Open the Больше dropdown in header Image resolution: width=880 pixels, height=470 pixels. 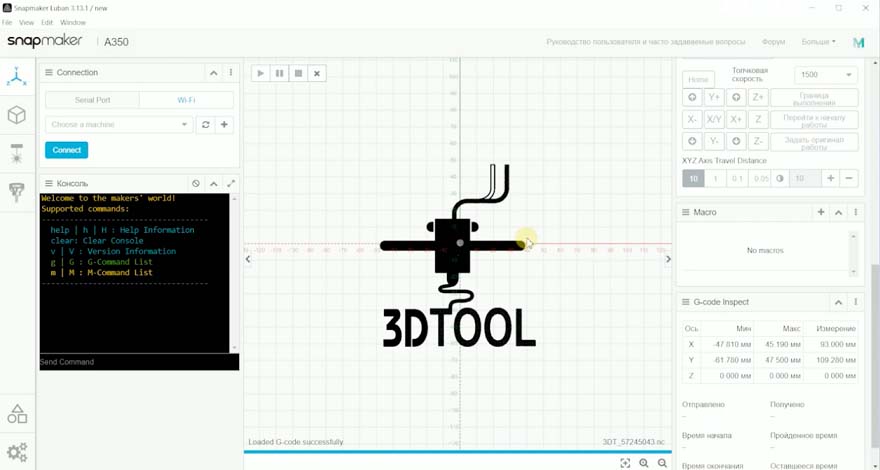[818, 42]
